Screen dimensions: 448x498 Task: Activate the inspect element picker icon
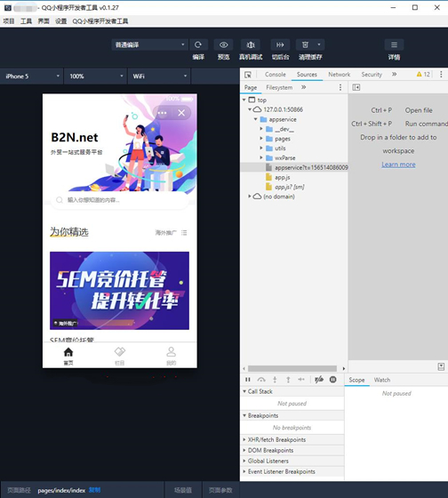point(248,75)
